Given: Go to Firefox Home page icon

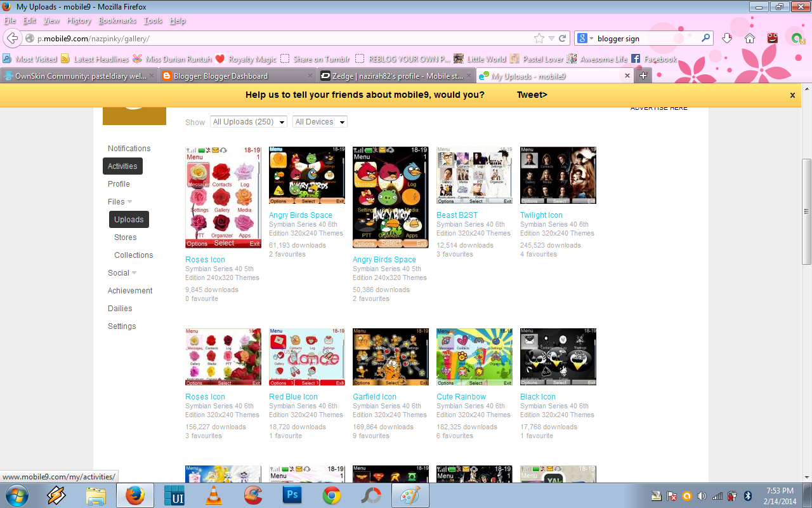Looking at the screenshot, I should point(750,38).
